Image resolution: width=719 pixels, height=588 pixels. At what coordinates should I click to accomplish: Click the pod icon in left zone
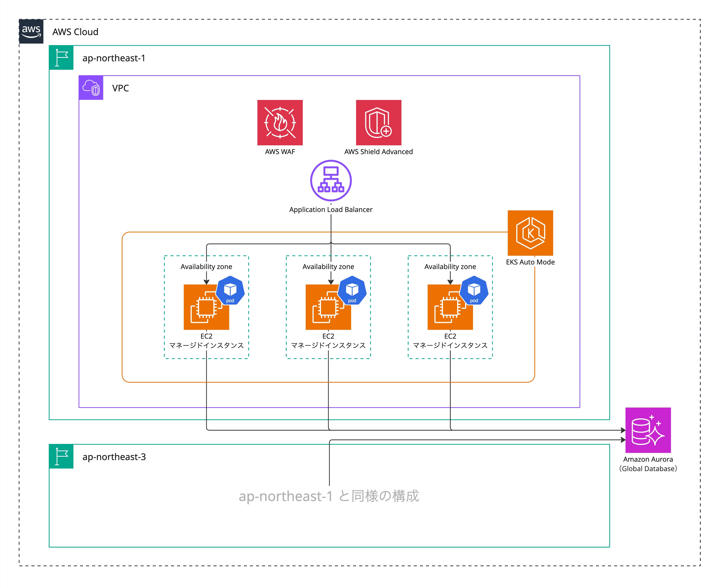coord(230,291)
